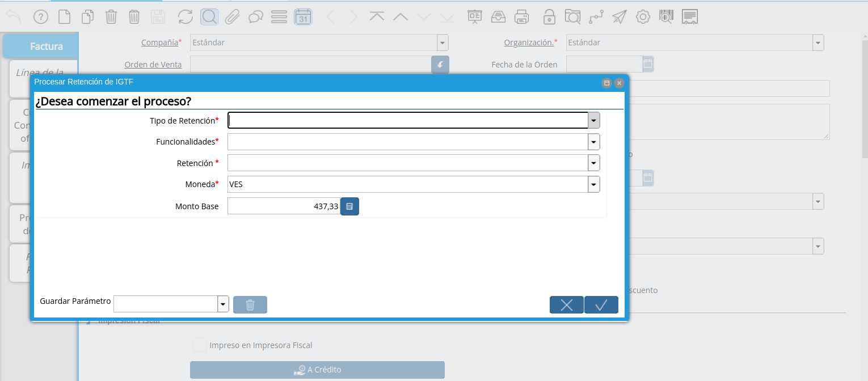
Task: Click the A Crédito button
Action: tap(317, 370)
